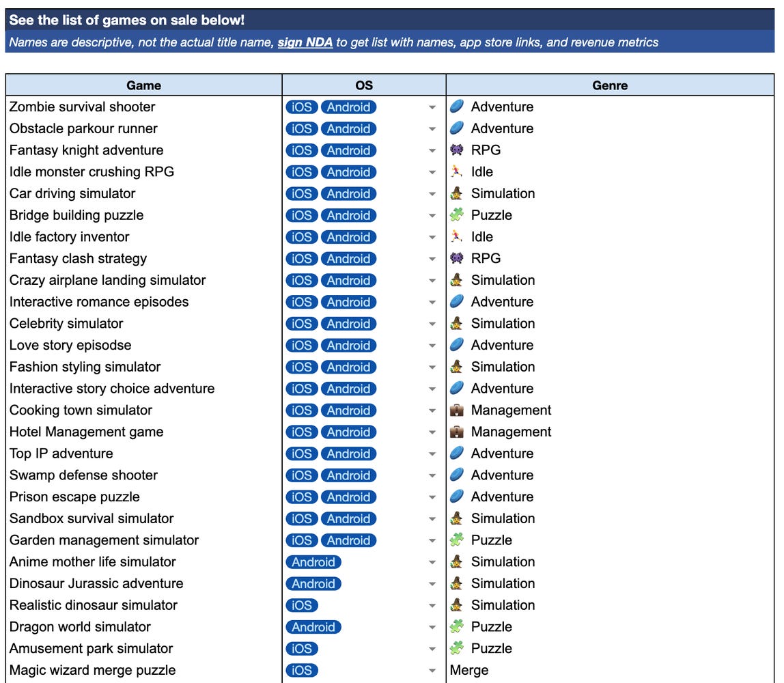Select cell 'Crazy airplane landing simulator'
The image size is (784, 683).
(144, 280)
